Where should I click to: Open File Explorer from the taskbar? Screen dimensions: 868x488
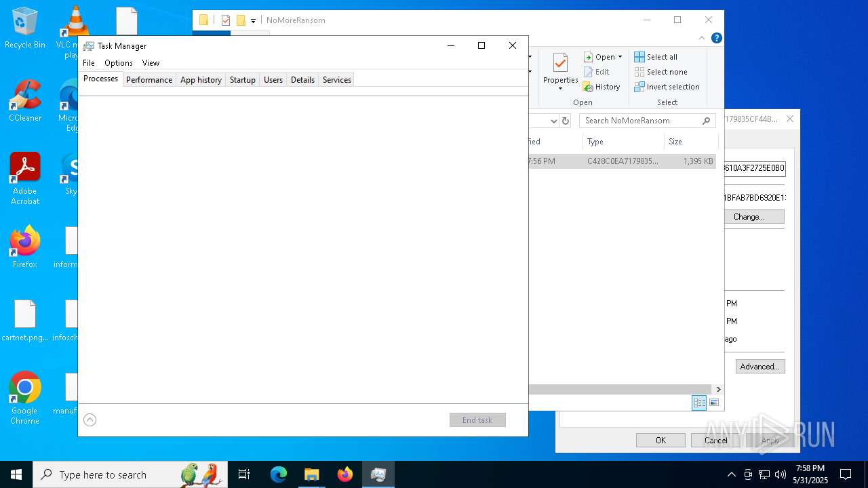(311, 474)
